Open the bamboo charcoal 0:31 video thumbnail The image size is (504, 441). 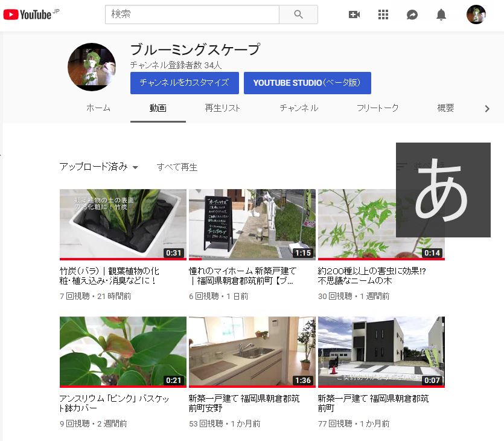tap(123, 225)
